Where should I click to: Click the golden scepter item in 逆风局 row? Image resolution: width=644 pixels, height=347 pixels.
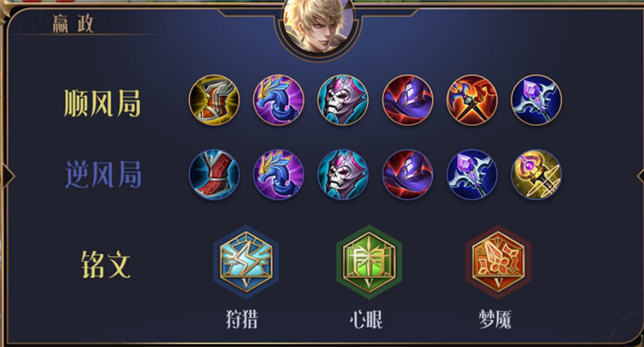[x=536, y=175]
